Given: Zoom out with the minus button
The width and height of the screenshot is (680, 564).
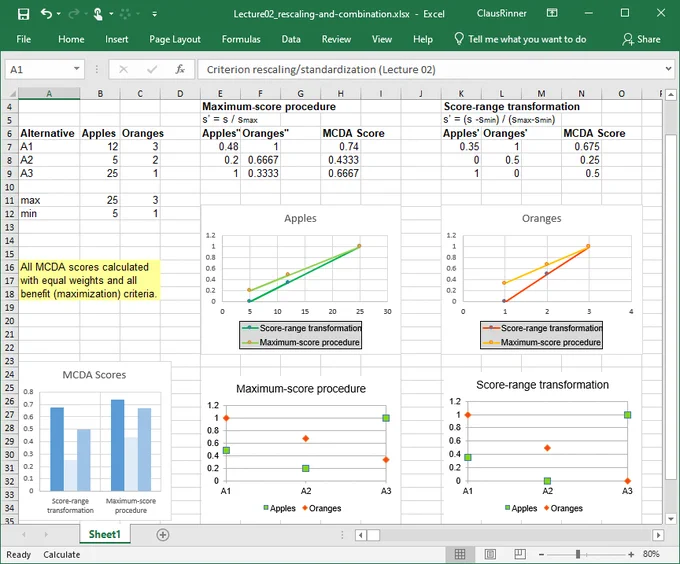Looking at the screenshot, I should click(x=541, y=554).
